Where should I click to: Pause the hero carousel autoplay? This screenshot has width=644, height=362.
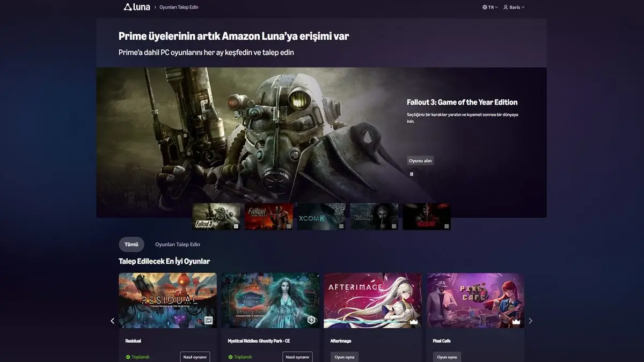412,174
